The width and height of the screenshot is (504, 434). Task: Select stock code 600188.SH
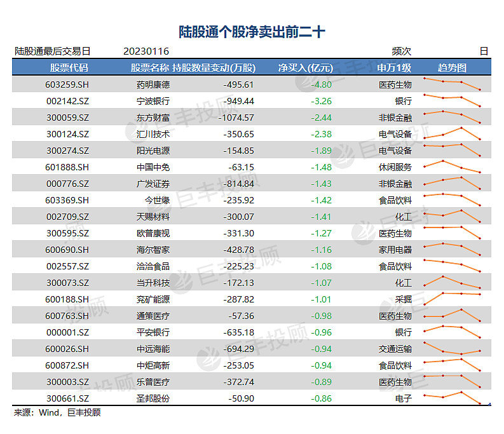point(67,299)
